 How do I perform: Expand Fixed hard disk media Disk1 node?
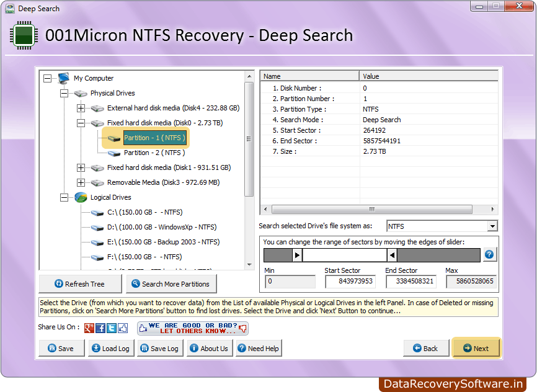click(81, 167)
